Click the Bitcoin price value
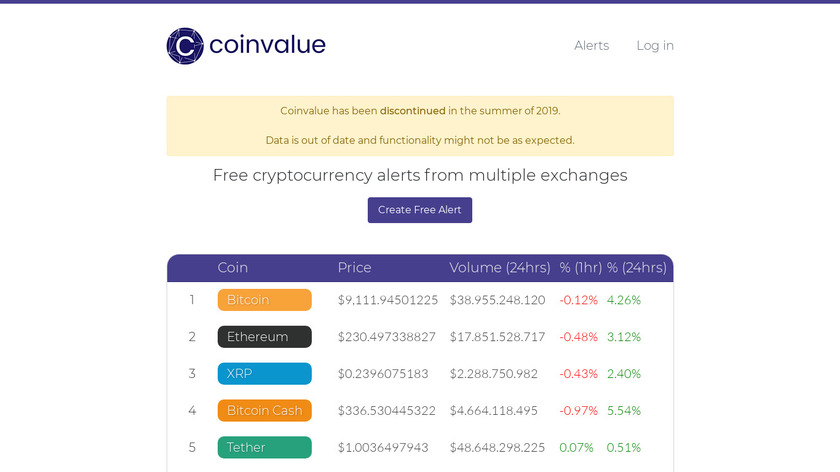Viewport: 840px width, 472px height. pos(388,300)
